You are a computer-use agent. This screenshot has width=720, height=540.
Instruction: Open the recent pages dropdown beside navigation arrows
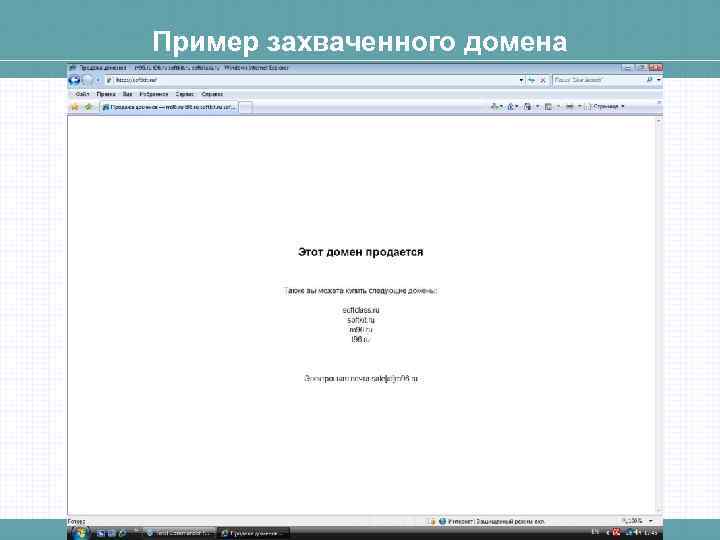(x=98, y=80)
